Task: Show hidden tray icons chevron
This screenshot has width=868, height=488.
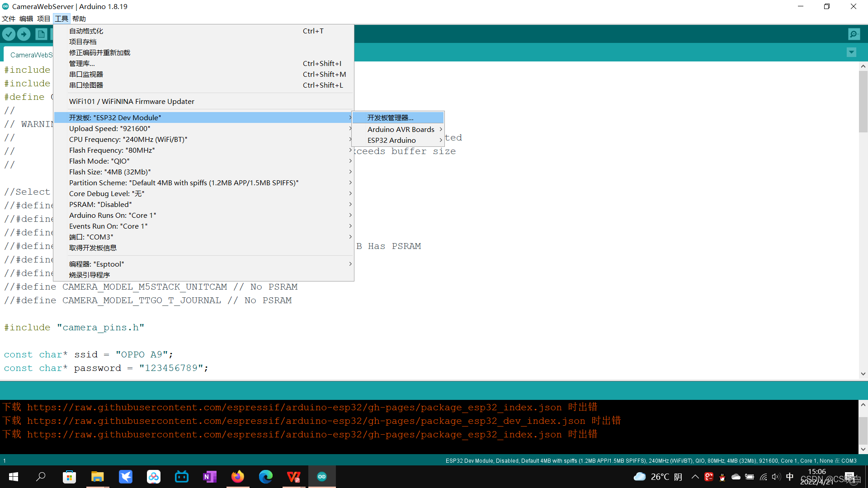Action: 695,477
